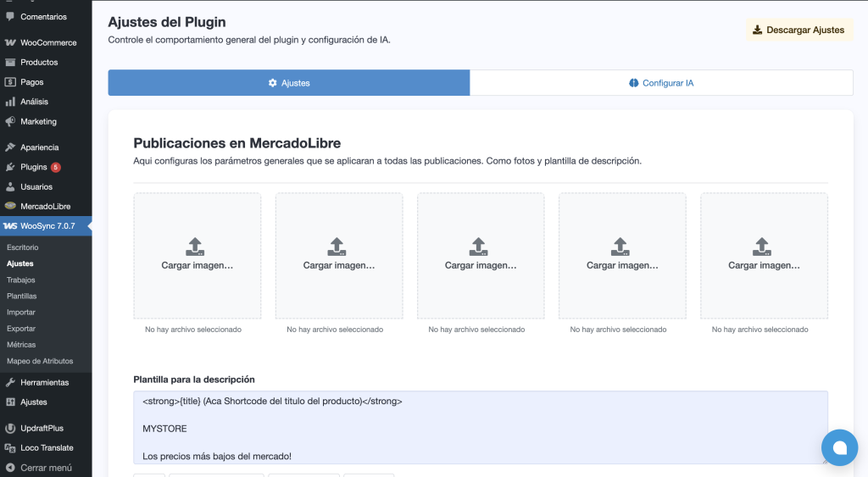The height and width of the screenshot is (477, 868).
Task: Click the Análisis bar chart icon
Action: click(10, 102)
